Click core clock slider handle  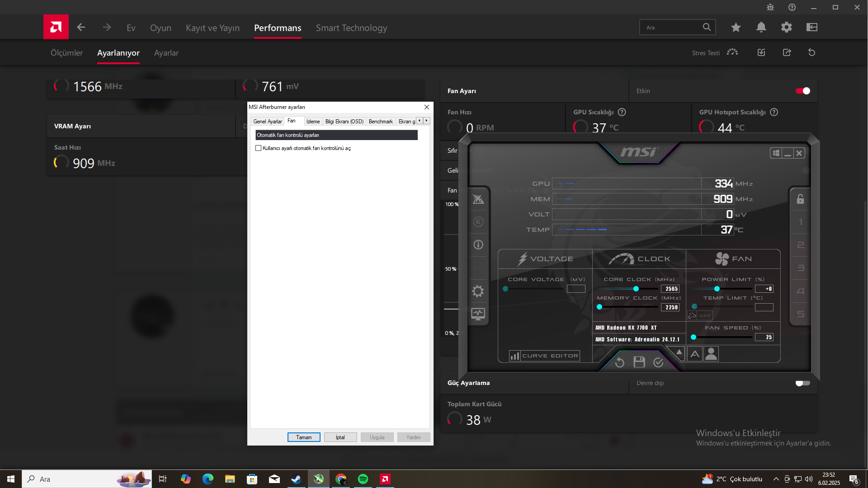coord(636,289)
